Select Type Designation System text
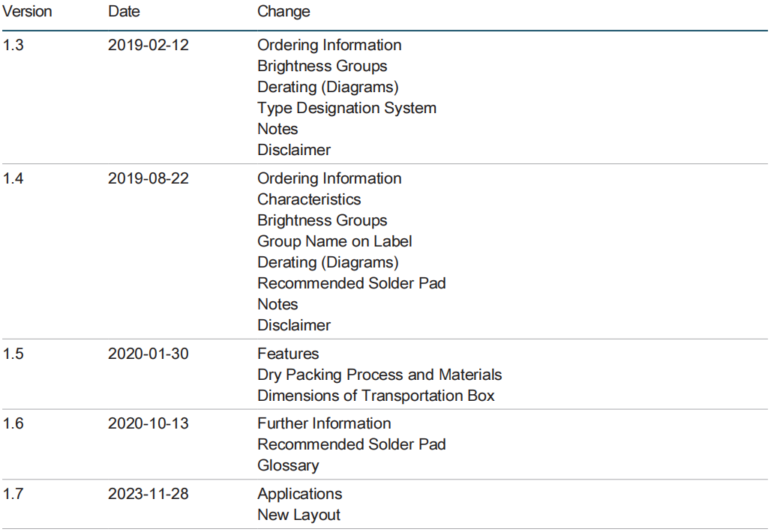 (347, 108)
